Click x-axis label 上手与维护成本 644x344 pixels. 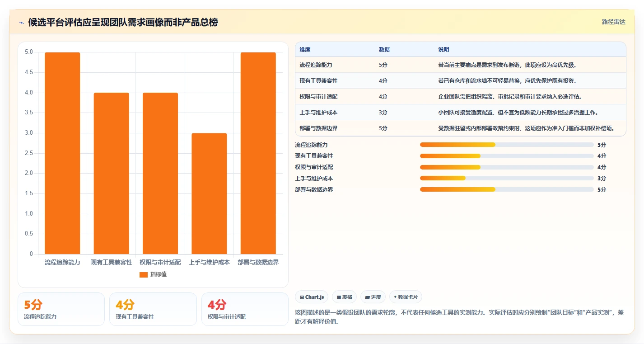pyautogui.click(x=209, y=262)
